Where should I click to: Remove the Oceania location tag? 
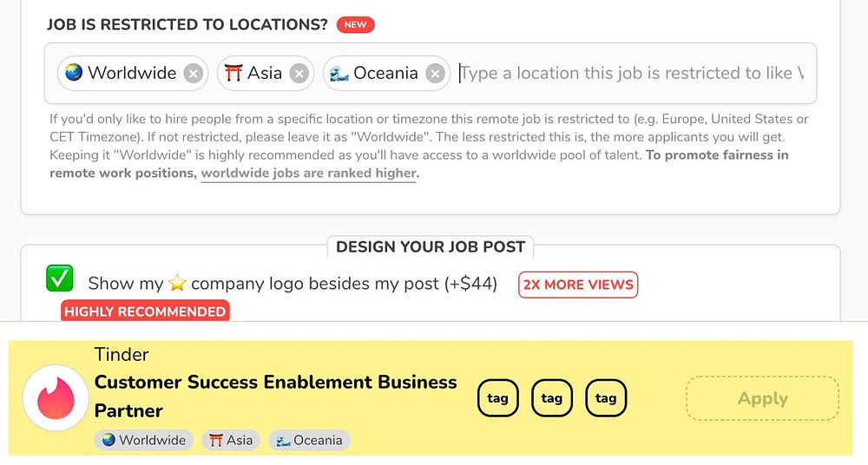coord(435,74)
